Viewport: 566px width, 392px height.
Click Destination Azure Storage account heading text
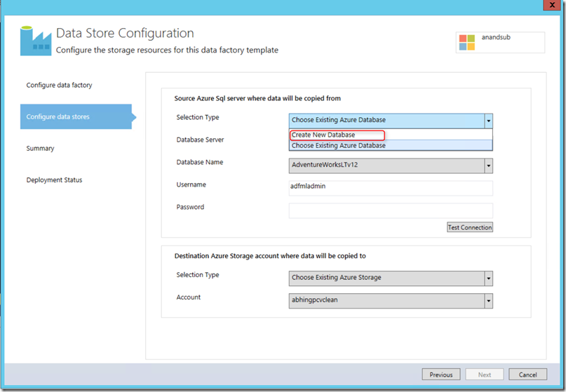[x=270, y=256]
